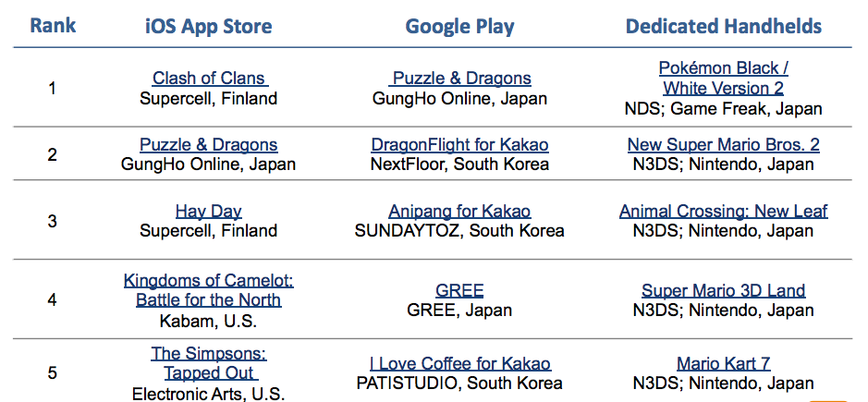Open the Hay Day link
The height and width of the screenshot is (402, 868).
click(209, 211)
